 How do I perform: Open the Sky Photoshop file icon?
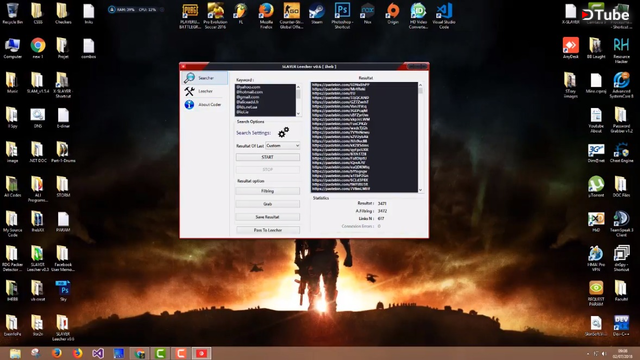(x=63, y=291)
